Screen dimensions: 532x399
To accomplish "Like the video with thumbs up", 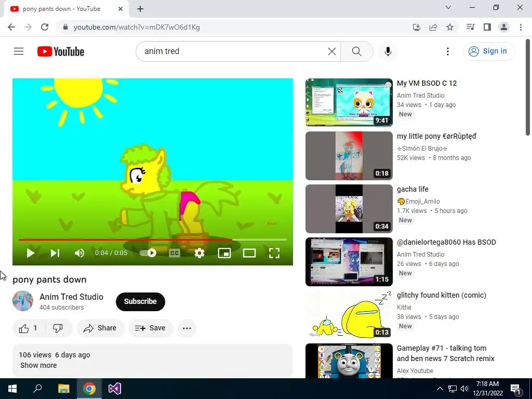I will point(29,328).
